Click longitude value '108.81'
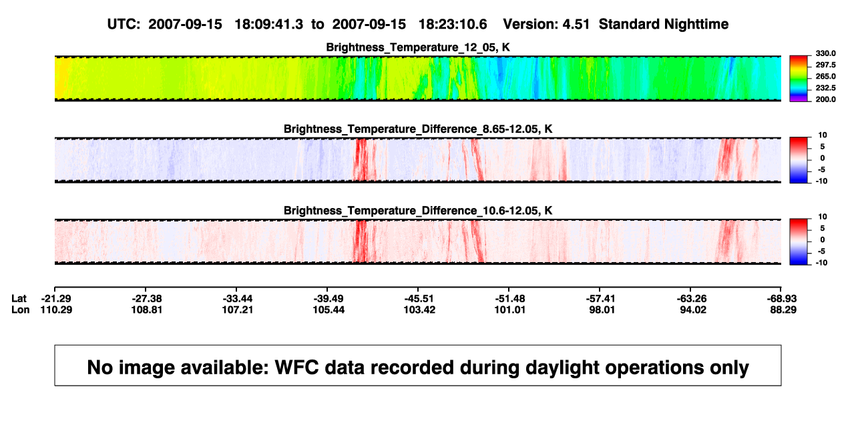The width and height of the screenshot is (868, 445). 146,310
